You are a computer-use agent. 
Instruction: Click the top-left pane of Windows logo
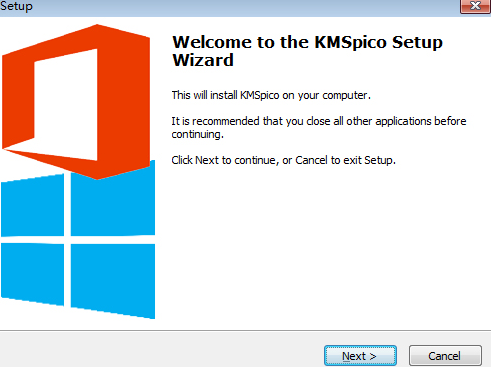(x=33, y=205)
